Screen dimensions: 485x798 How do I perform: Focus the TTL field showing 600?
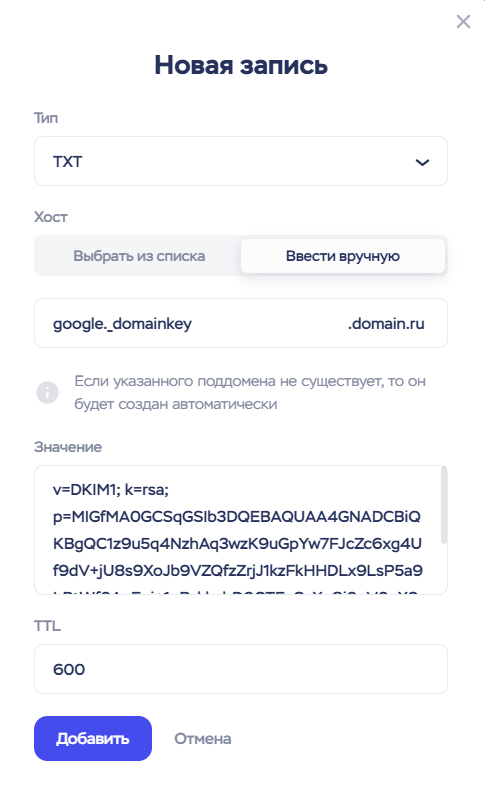click(241, 669)
